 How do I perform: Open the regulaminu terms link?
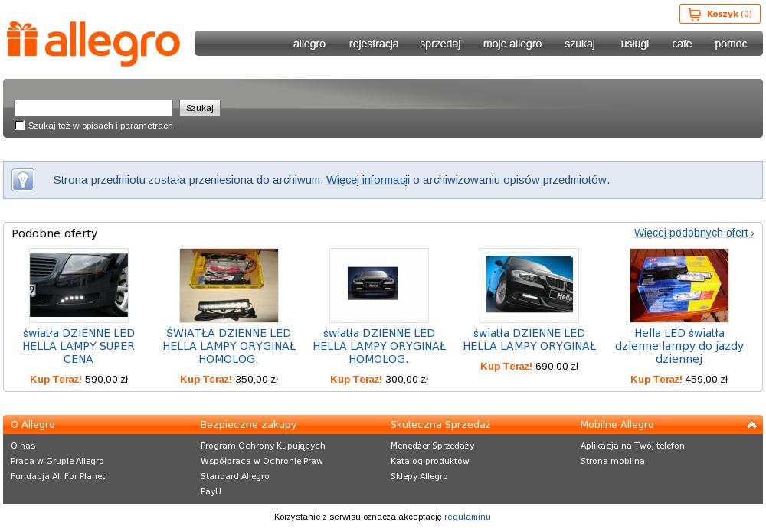click(x=467, y=517)
